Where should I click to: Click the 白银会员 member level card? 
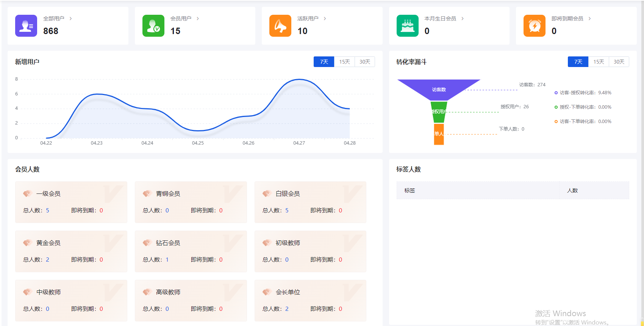310,202
